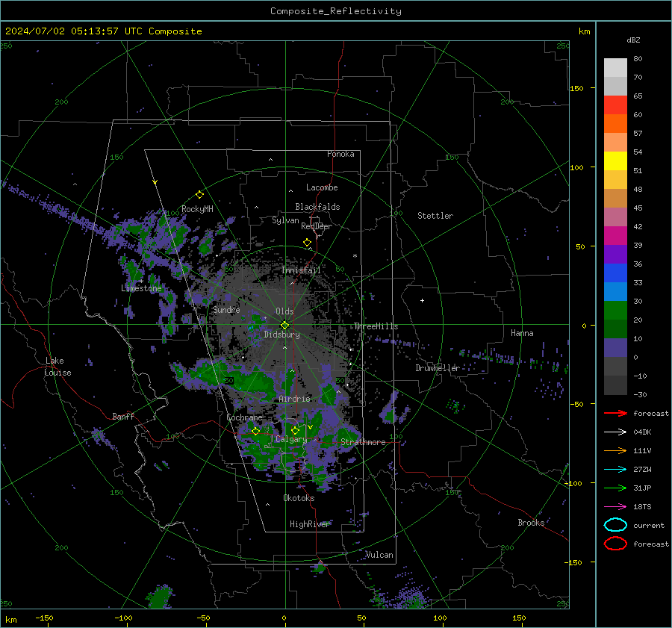The width and height of the screenshot is (672, 628).
Task: Click the Vulcan label
Action: coord(379,555)
